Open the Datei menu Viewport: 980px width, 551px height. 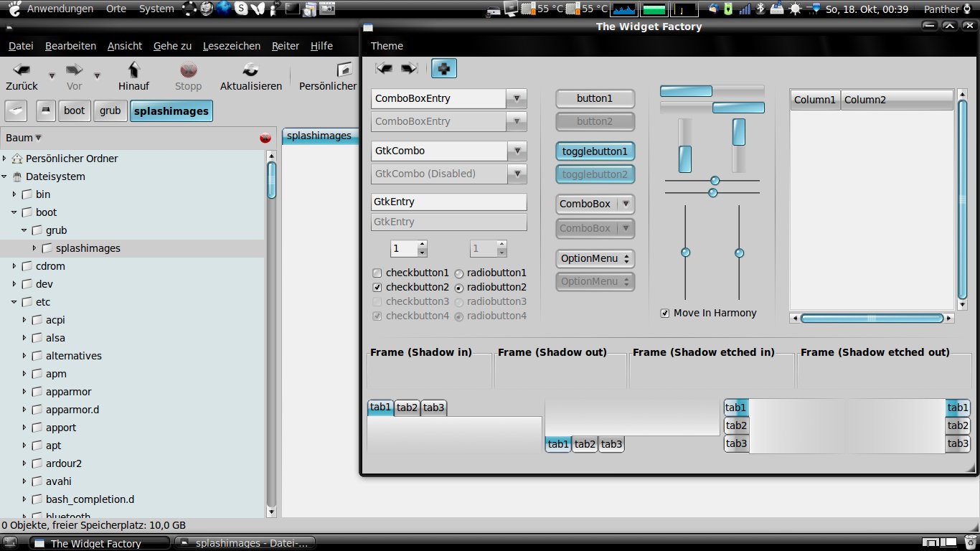tap(21, 45)
